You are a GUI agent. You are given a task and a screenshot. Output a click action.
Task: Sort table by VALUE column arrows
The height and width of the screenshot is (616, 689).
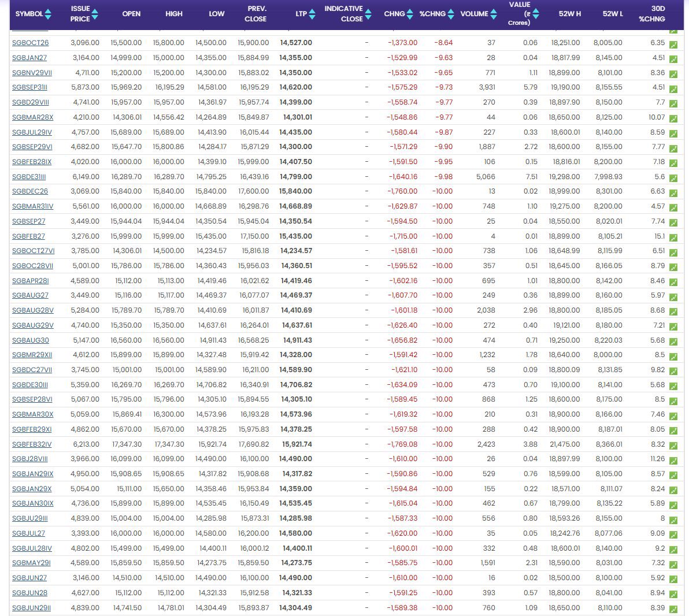(536, 14)
